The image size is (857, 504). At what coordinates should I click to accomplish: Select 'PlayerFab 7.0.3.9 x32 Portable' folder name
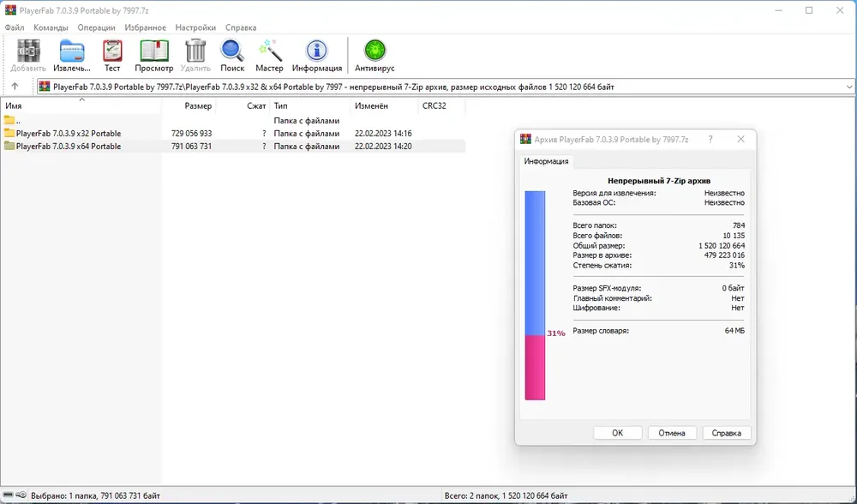pyautogui.click(x=69, y=134)
